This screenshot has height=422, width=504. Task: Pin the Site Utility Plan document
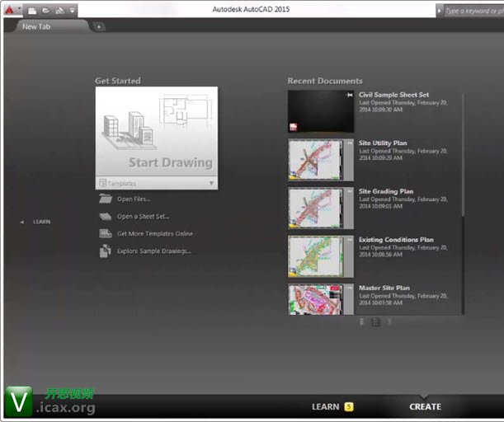pos(349,143)
